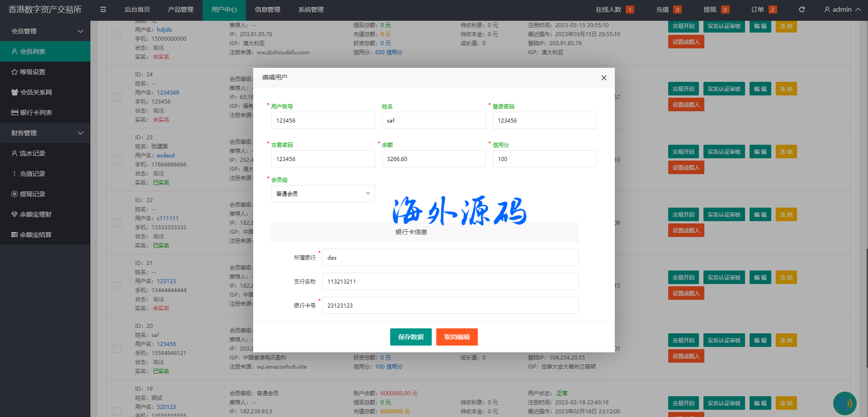Click the 余额 input field
Screen dimensions: 868x417
click(434, 159)
